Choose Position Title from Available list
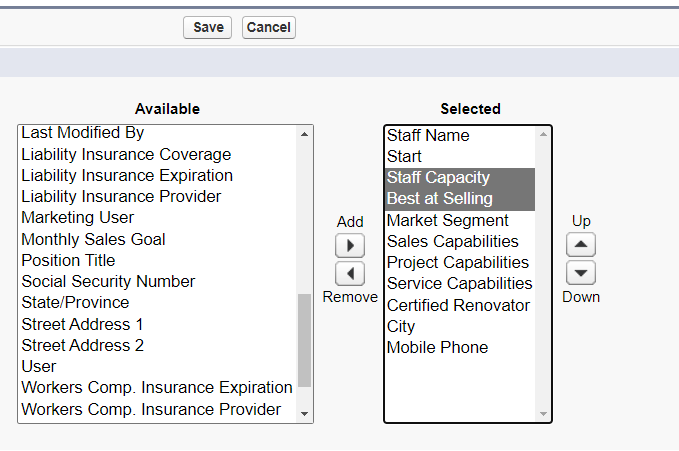The width and height of the screenshot is (679, 451). tap(68, 260)
